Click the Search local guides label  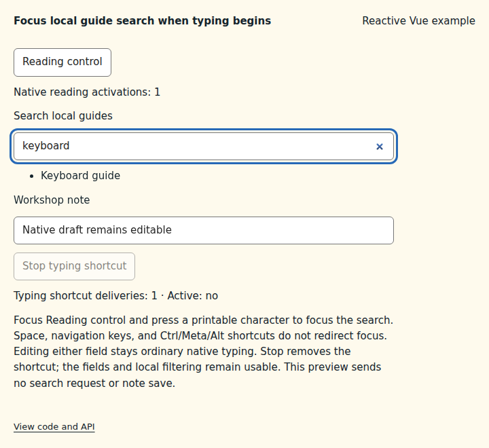click(x=63, y=115)
